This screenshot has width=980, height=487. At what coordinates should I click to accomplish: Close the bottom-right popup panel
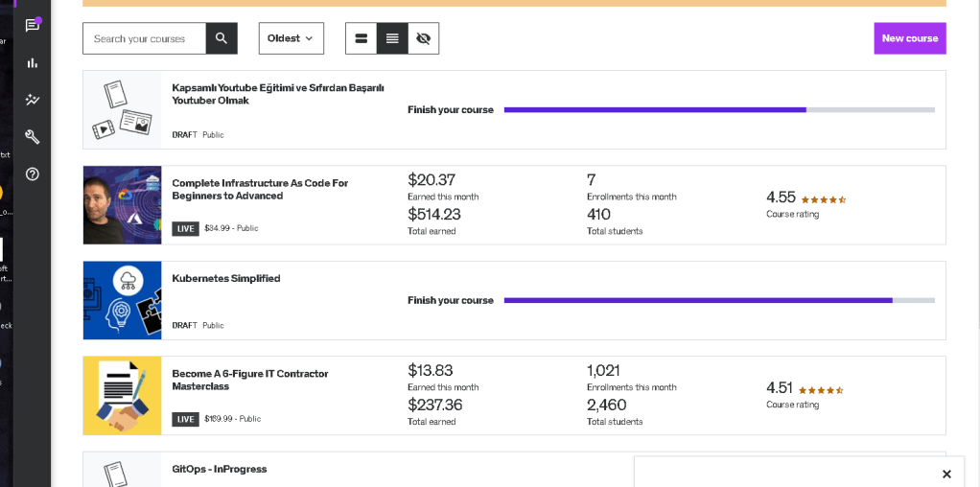click(x=946, y=474)
